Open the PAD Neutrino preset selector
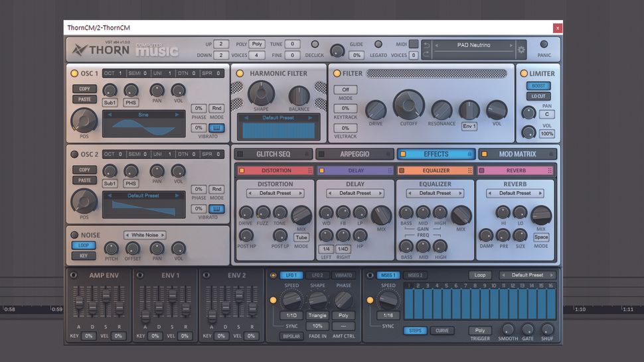Viewport: 644px width, 362px height. coord(473,45)
